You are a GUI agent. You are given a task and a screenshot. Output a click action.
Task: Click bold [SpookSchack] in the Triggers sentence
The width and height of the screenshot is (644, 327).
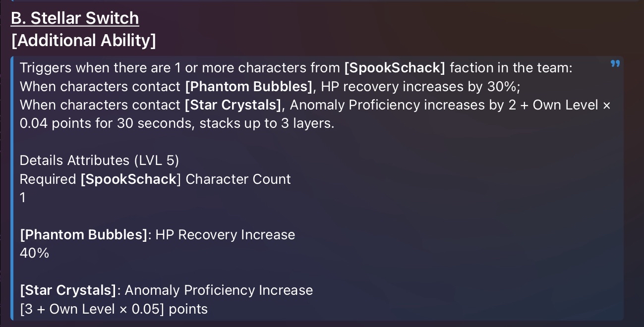tap(395, 68)
